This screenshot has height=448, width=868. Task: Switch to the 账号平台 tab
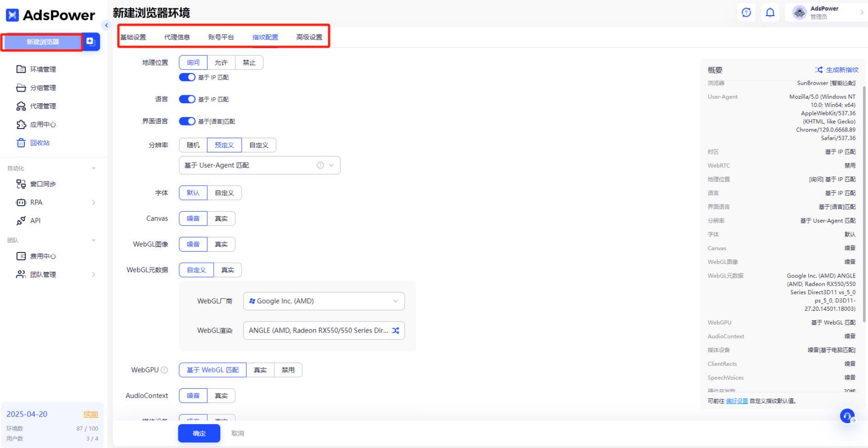click(221, 37)
